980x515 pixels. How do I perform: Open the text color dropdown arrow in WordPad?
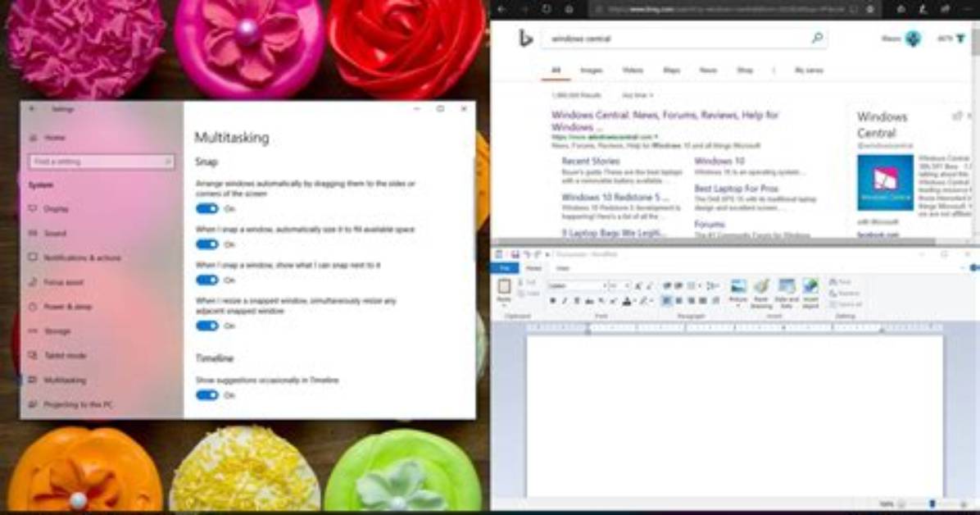pyautogui.click(x=634, y=301)
